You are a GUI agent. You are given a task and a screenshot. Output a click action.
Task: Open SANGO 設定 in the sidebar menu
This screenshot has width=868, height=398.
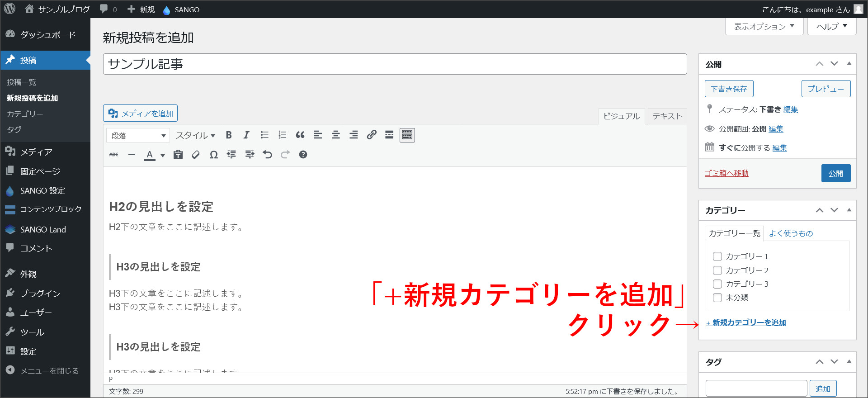42,191
